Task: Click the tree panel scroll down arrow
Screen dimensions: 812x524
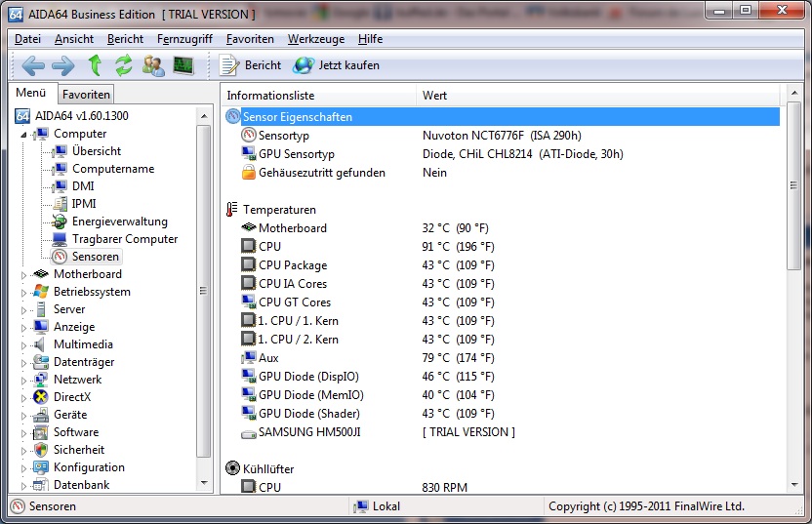Action: (x=204, y=484)
